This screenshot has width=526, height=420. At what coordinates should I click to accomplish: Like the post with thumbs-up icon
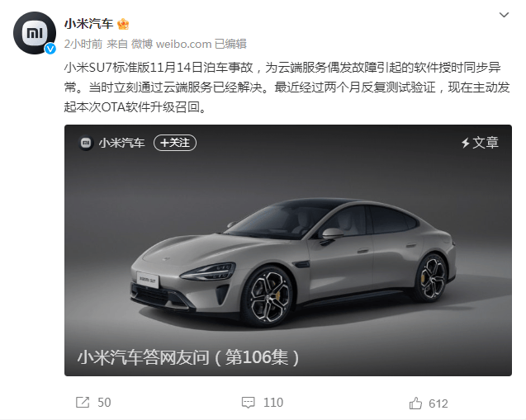(415, 403)
